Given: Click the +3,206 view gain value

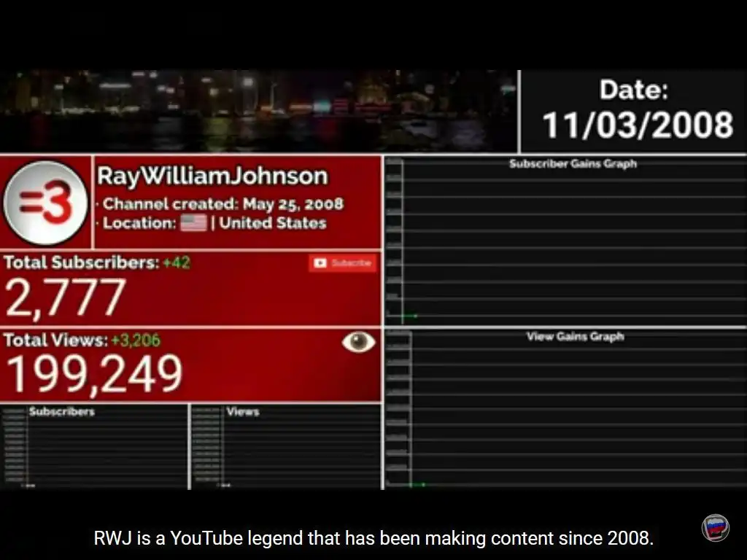Looking at the screenshot, I should pos(136,340).
